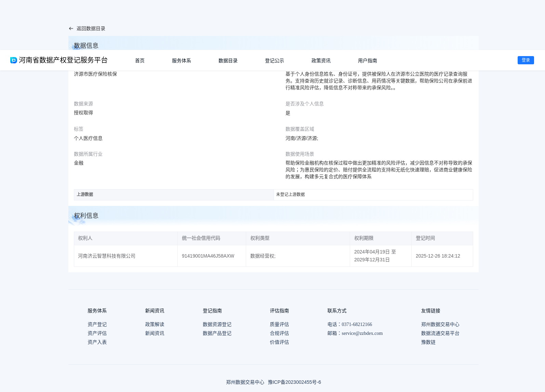
Task: Open friendly link 郑州数据交易中心
Action: 440,324
